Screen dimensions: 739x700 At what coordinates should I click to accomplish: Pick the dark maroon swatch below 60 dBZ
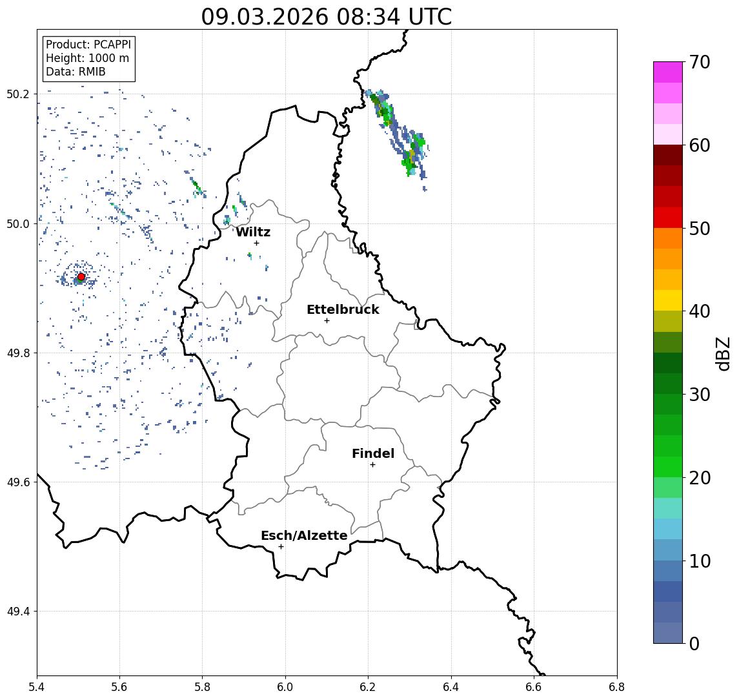(x=668, y=155)
